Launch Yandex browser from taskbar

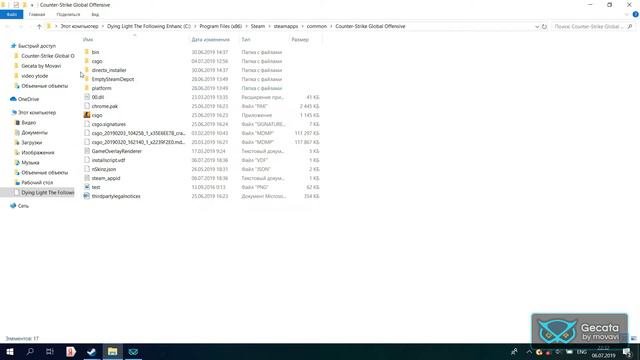tap(71, 351)
